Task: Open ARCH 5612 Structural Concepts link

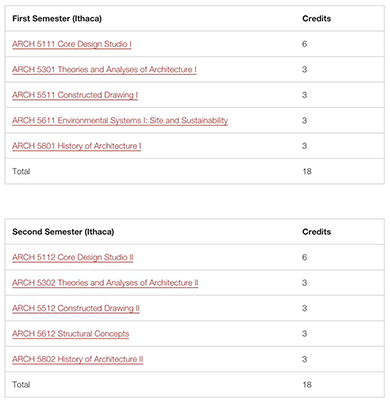Action: [71, 334]
